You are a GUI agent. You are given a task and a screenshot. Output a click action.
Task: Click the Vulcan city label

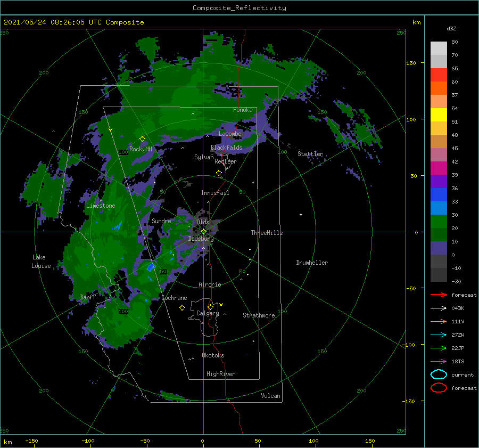270,396
